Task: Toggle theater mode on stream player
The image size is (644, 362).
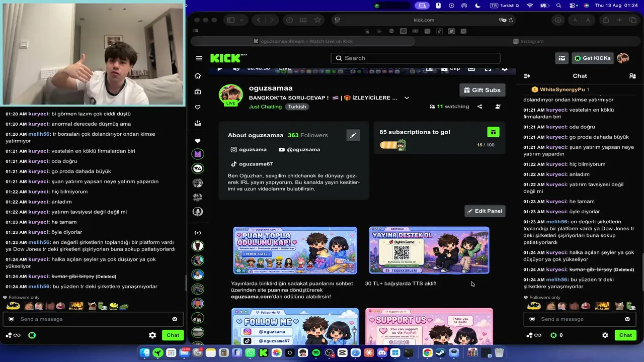Action: pyautogui.click(x=471, y=69)
